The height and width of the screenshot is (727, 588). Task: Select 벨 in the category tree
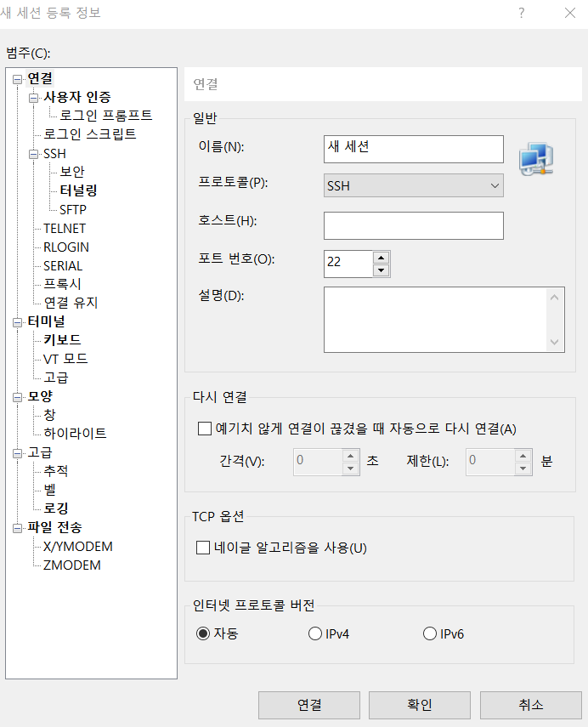pos(49,489)
